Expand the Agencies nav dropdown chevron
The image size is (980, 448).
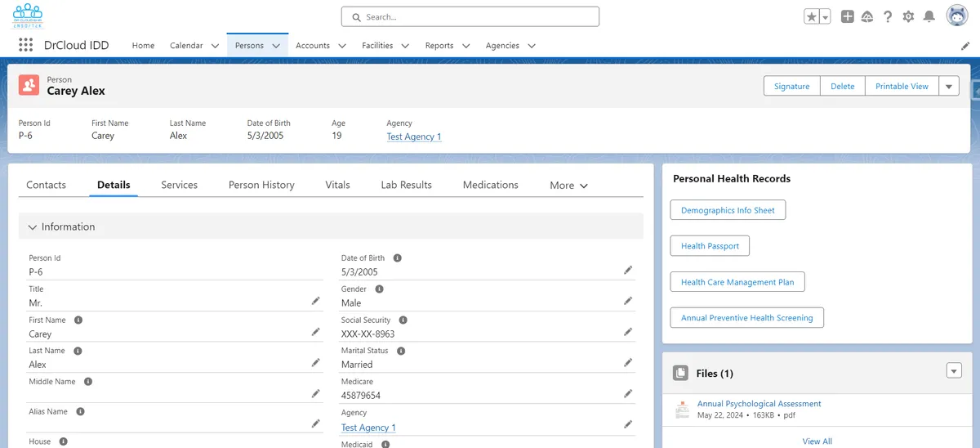click(532, 46)
